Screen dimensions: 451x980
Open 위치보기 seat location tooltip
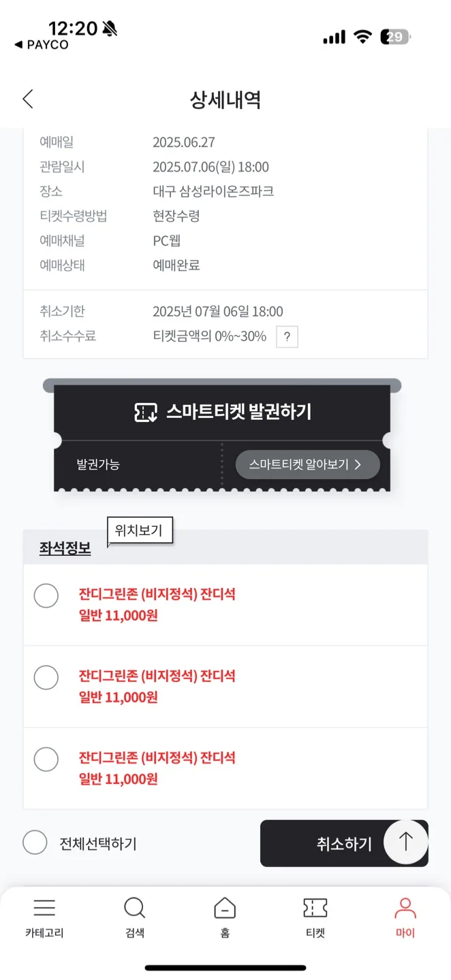[x=140, y=531]
